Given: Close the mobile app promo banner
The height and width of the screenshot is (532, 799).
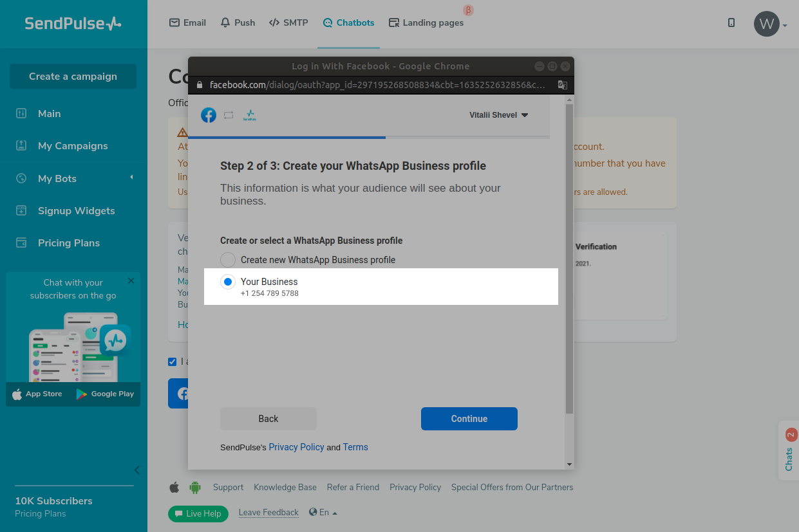Looking at the screenshot, I should coord(131,280).
